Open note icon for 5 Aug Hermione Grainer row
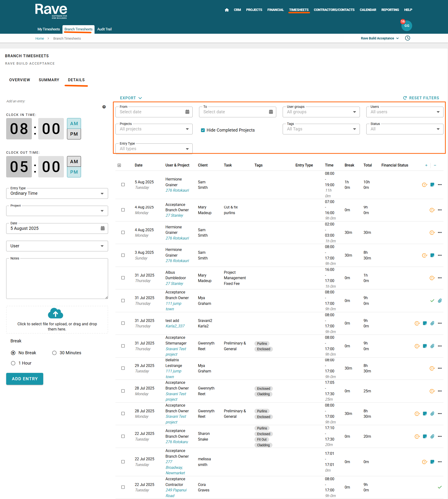The width and height of the screenshot is (448, 499). [x=432, y=185]
